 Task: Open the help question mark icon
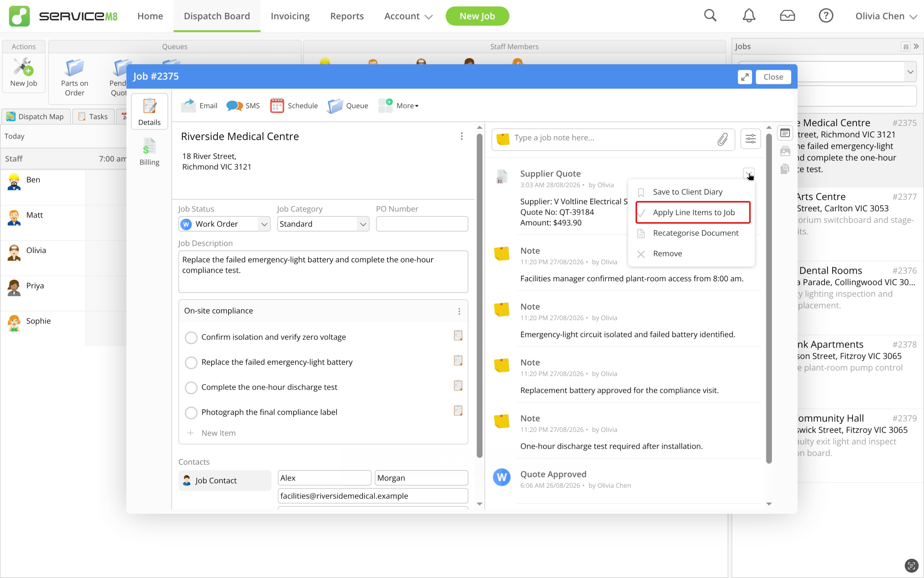[826, 16]
